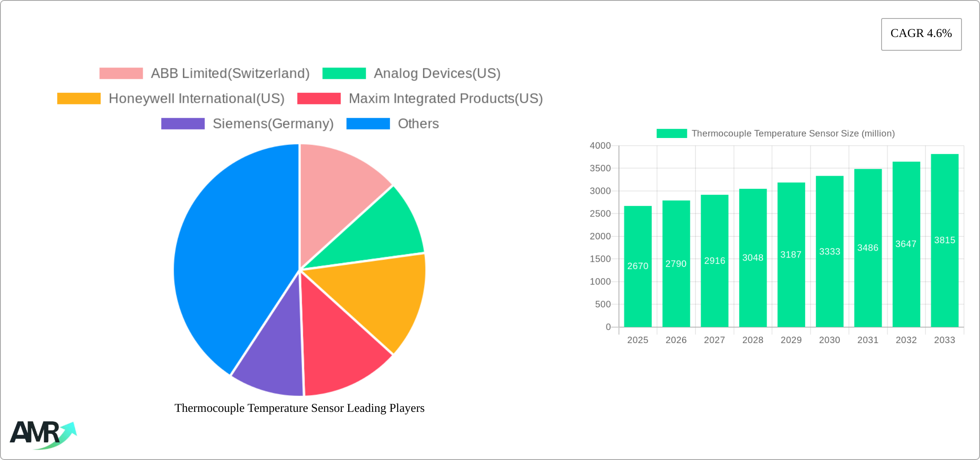Open the Analog Devices(US) legend entry
Image resolution: width=980 pixels, height=460 pixels.
(x=437, y=73)
